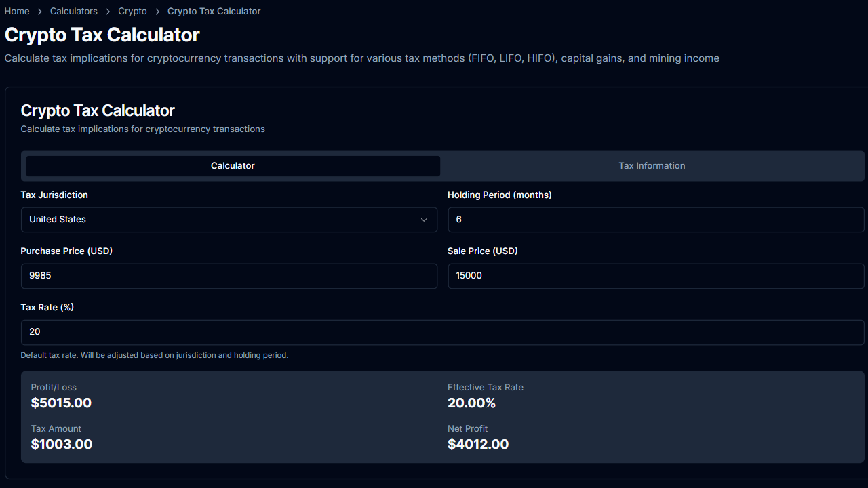Viewport: 868px width, 488px height.
Task: Click the Sale Price field
Action: (x=655, y=275)
